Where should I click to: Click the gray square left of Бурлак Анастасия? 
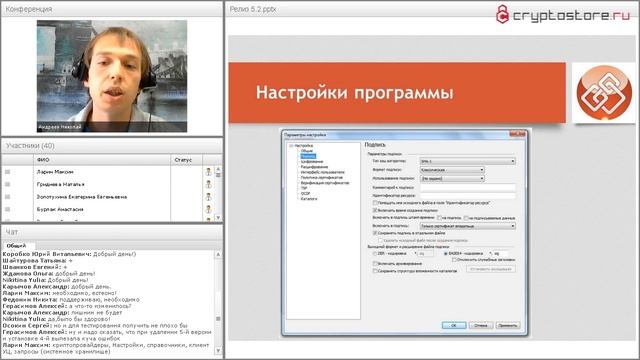7,209
